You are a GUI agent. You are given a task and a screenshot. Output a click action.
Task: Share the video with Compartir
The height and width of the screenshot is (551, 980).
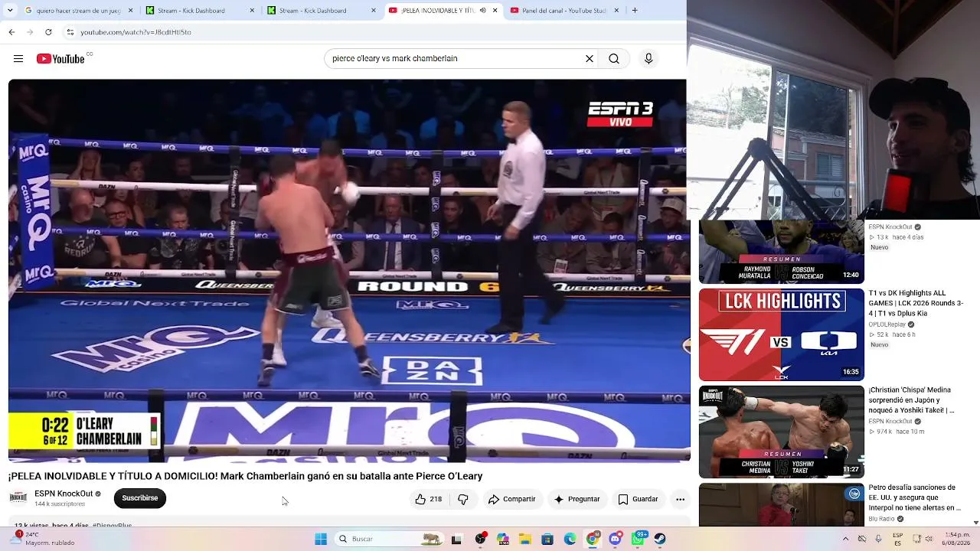[512, 499]
